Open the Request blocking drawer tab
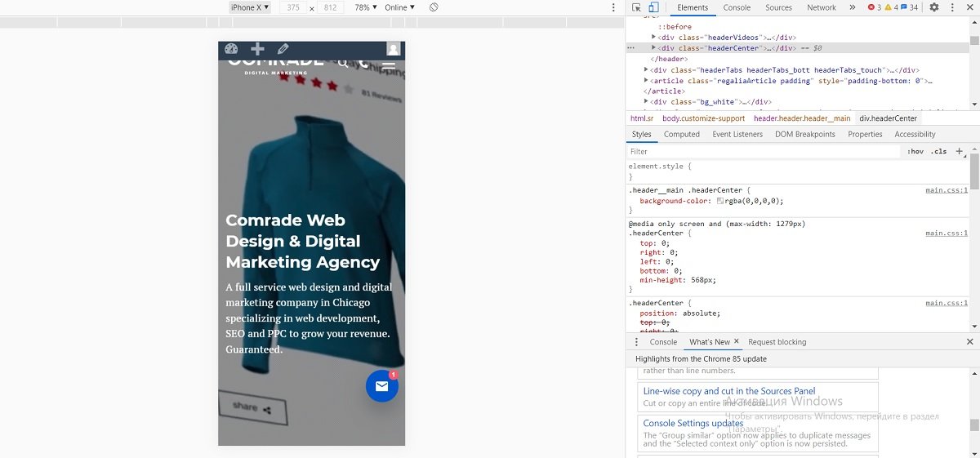The height and width of the screenshot is (458, 980). coord(777,342)
